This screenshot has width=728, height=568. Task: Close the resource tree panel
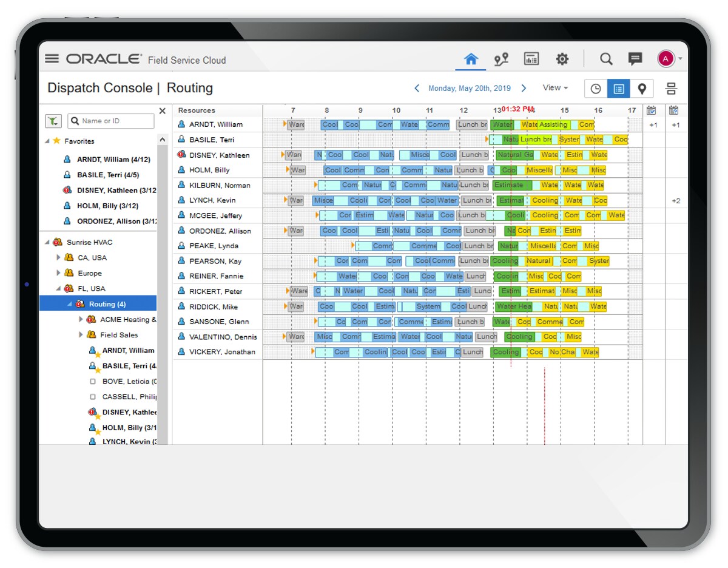pos(162,111)
